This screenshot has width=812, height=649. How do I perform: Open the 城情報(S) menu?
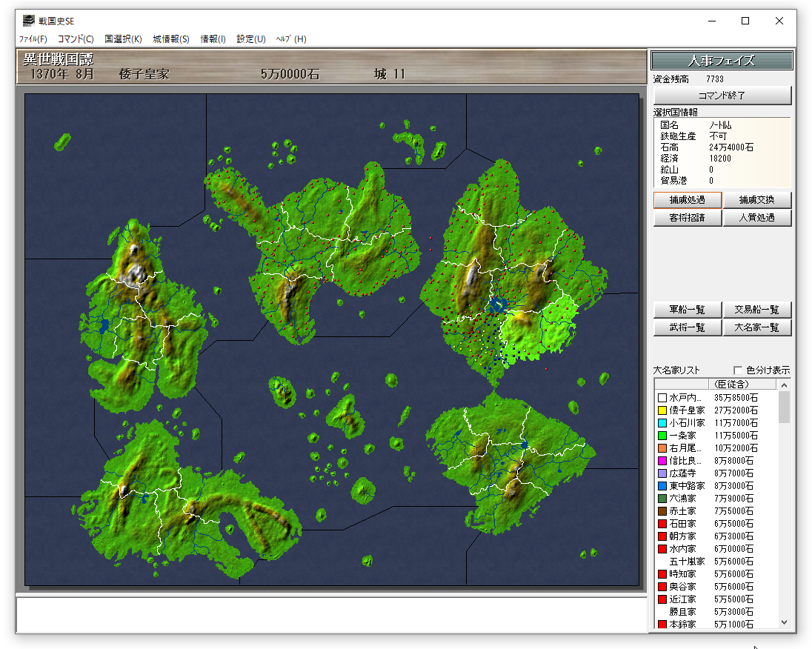tap(171, 39)
